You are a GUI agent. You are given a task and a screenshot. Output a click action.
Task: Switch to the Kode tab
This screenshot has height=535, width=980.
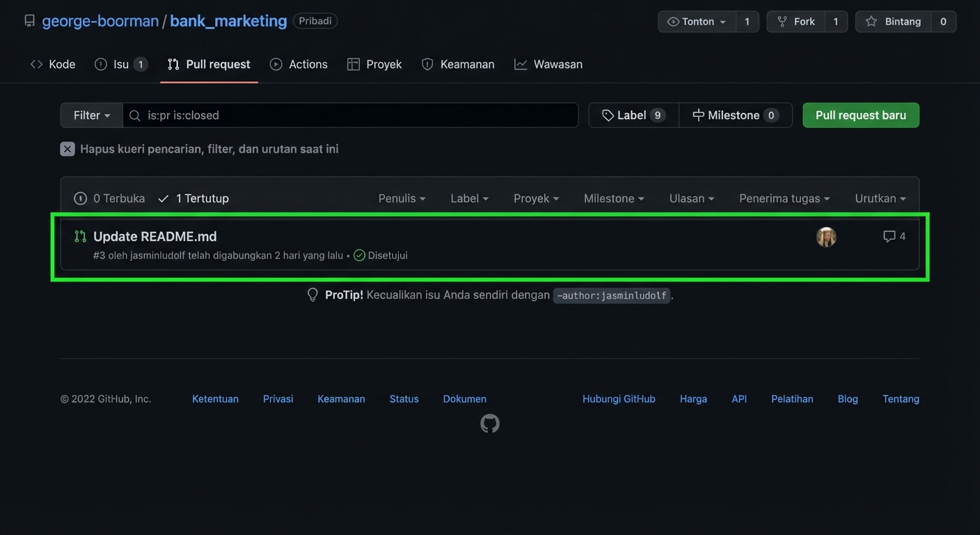53,64
